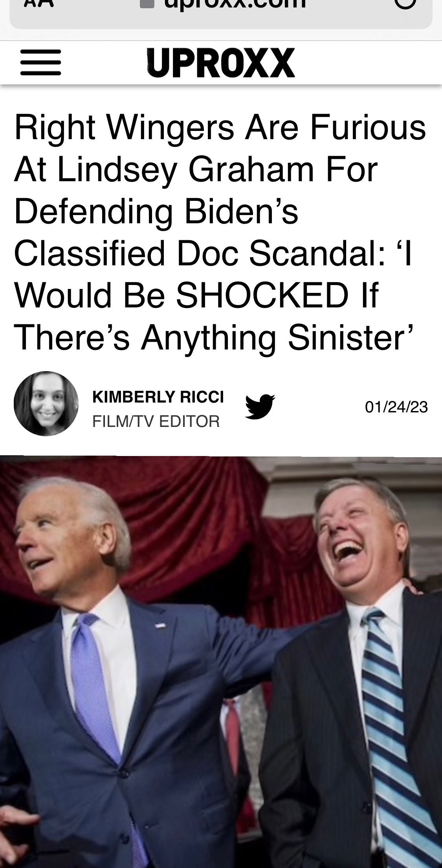Screen dimensions: 442x868
Task: Click the 01/24/23 publish date
Action: (x=396, y=407)
